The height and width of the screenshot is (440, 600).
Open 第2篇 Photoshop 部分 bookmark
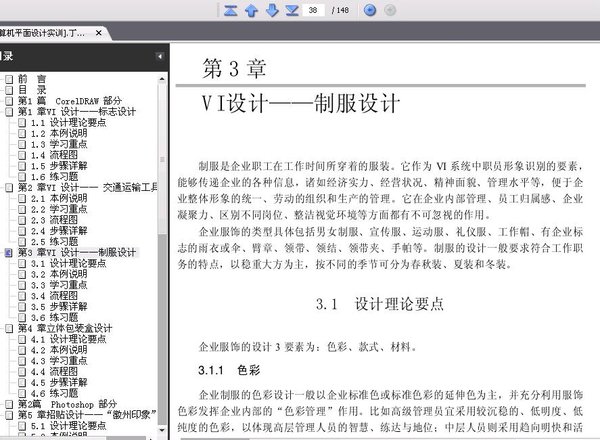(67, 404)
